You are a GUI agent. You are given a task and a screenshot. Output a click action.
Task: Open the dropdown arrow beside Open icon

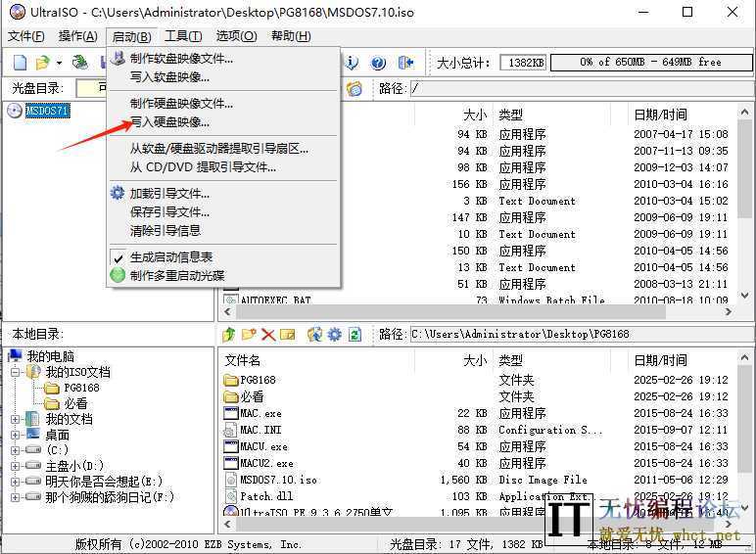[x=59, y=63]
